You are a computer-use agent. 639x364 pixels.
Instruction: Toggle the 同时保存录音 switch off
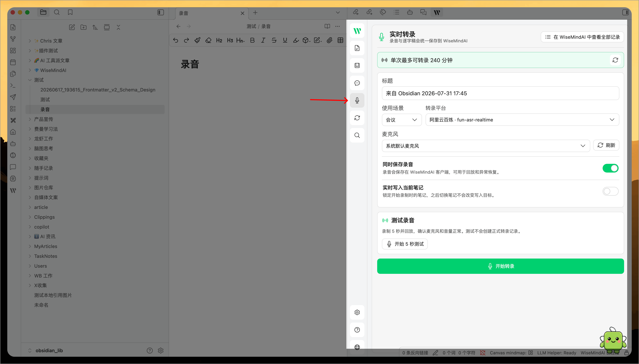click(x=610, y=168)
